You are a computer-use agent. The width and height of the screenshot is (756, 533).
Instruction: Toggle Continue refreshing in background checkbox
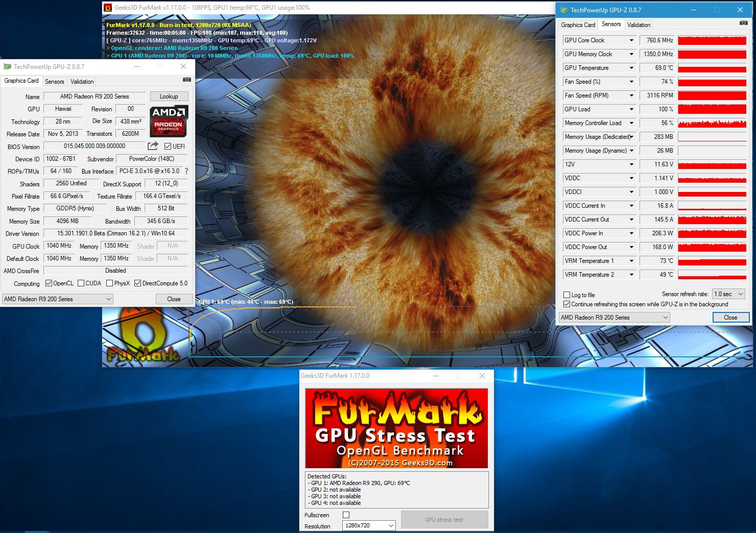[x=566, y=304]
